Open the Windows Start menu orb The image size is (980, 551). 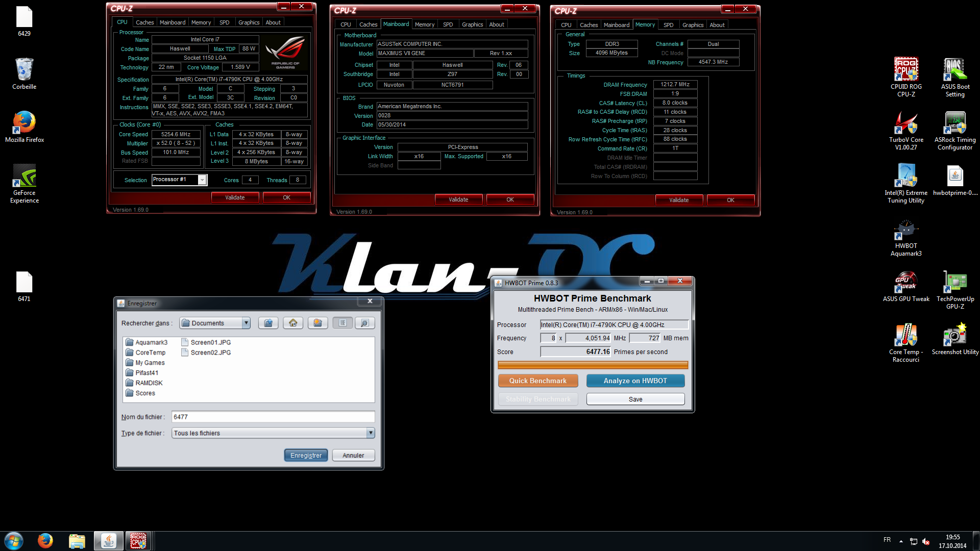14,541
